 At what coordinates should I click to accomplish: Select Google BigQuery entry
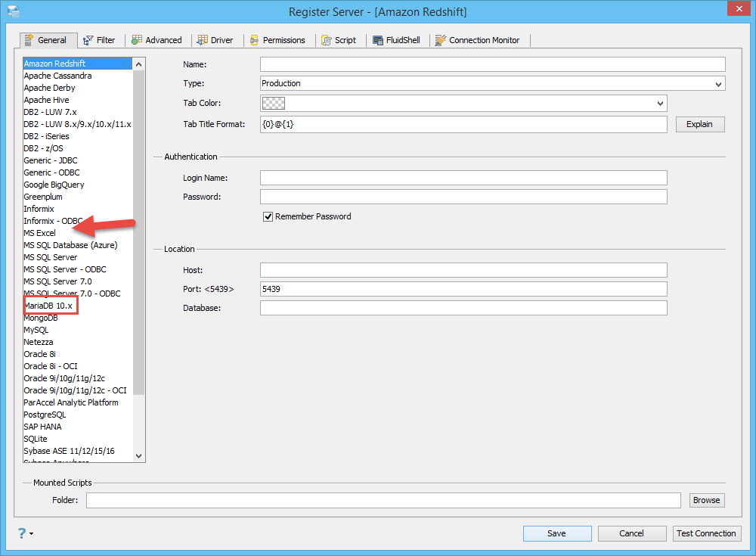click(x=78, y=185)
